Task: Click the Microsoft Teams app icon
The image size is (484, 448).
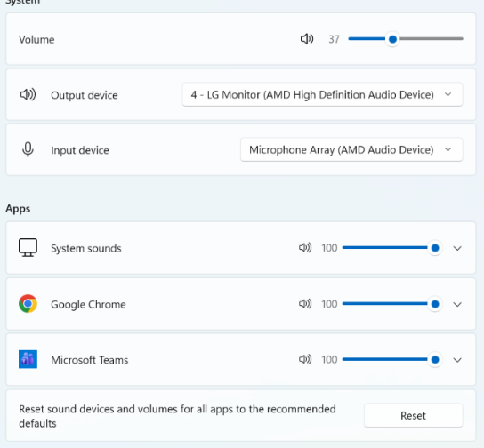Action: click(x=28, y=359)
